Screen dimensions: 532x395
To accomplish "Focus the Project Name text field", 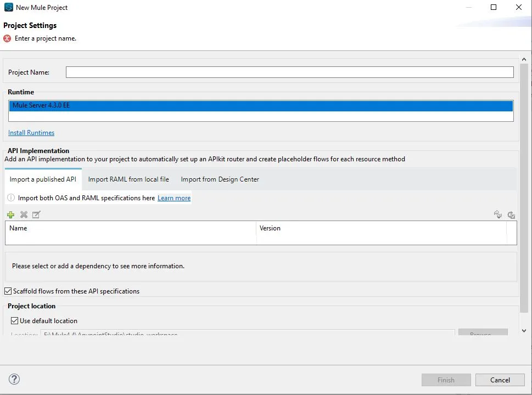I will [x=289, y=72].
